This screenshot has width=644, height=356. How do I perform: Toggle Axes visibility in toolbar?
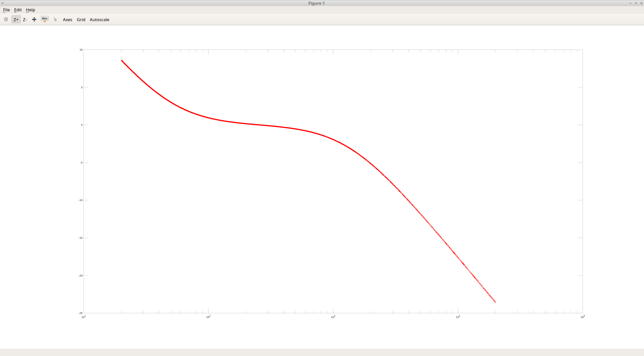pyautogui.click(x=67, y=19)
